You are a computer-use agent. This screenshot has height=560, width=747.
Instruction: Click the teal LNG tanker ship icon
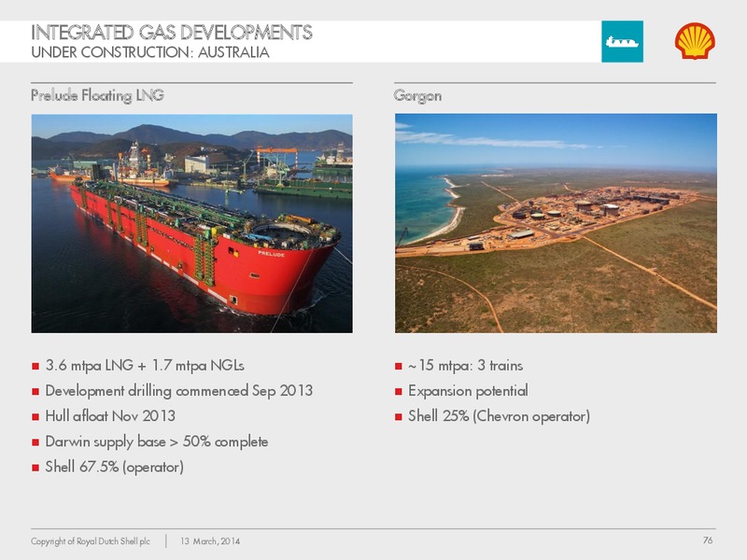[622, 41]
